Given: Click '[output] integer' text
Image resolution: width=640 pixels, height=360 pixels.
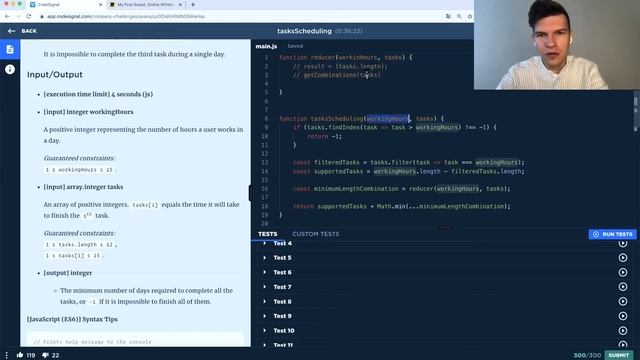Looking at the screenshot, I should [x=68, y=273].
